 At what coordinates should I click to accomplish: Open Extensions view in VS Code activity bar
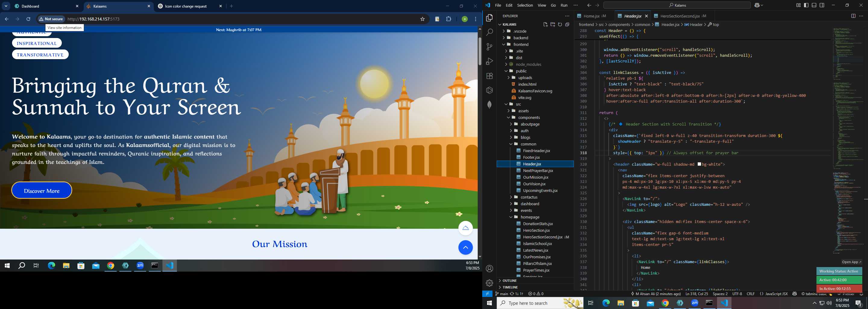(x=489, y=76)
